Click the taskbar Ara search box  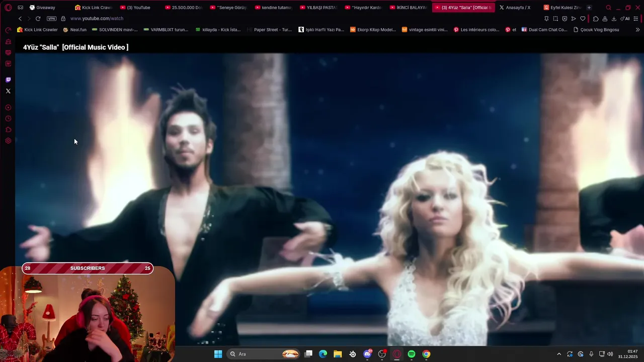click(x=264, y=354)
